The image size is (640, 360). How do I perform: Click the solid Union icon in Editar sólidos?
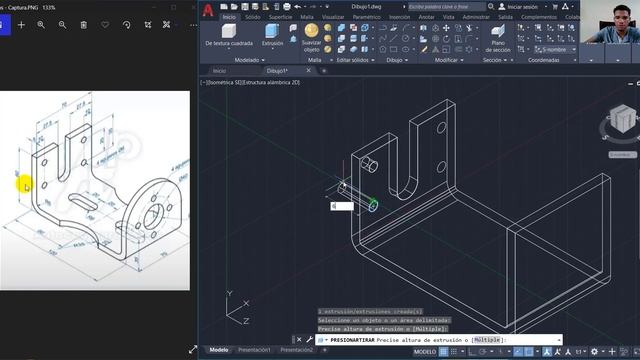342,28
